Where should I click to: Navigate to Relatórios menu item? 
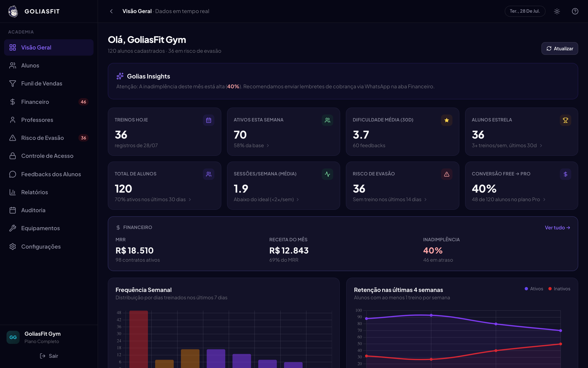[x=49, y=192]
